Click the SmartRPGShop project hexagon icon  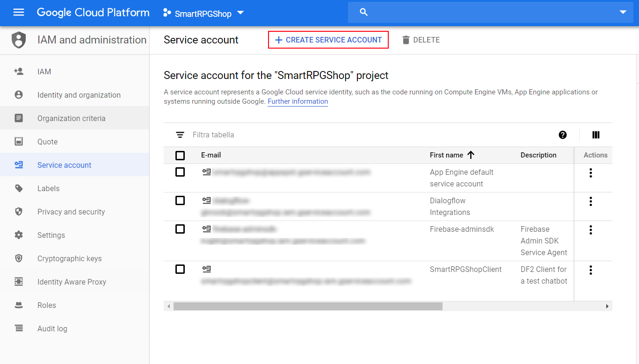pyautogui.click(x=167, y=13)
